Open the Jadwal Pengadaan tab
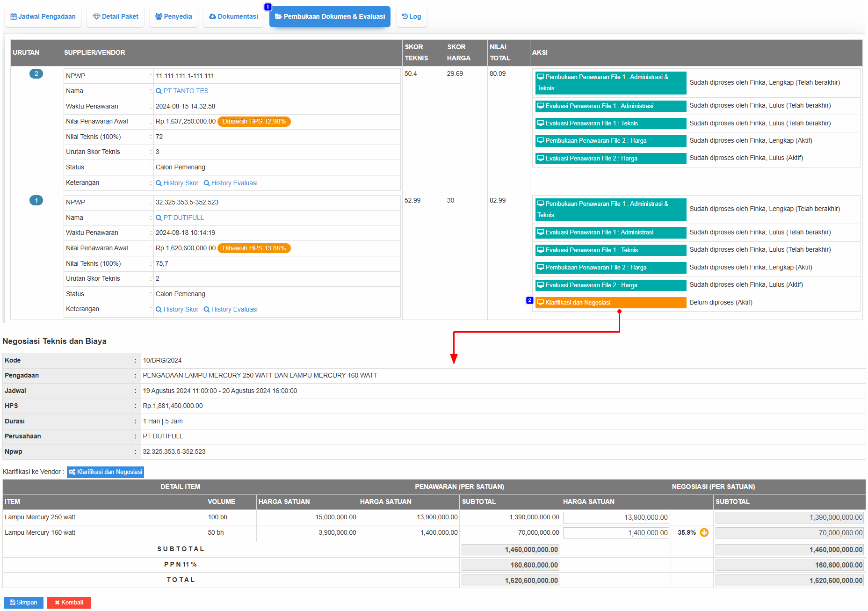Viewport: 868px width, 611px height. click(x=43, y=16)
